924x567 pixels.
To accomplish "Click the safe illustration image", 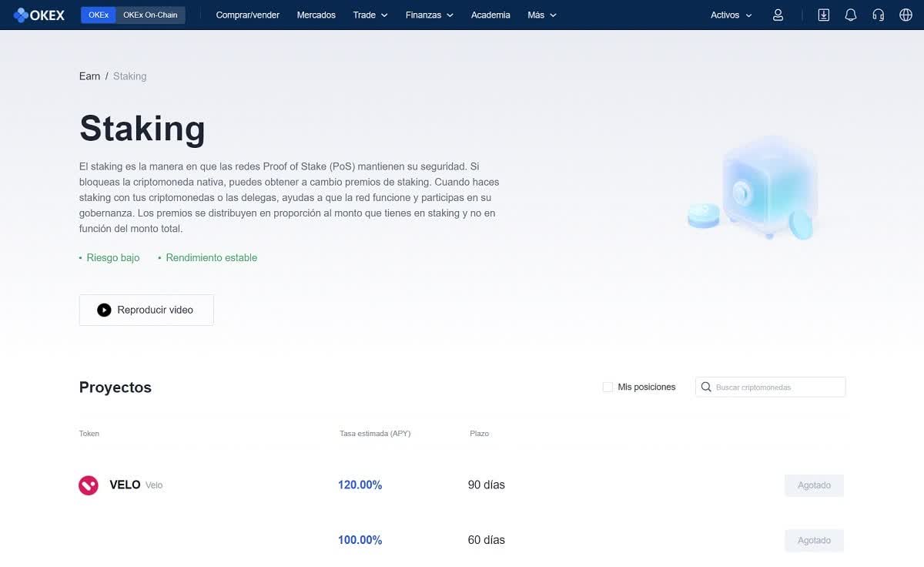I will click(752, 187).
